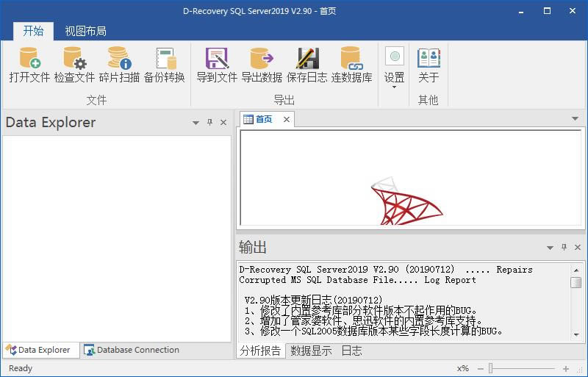The width and height of the screenshot is (588, 377).
Task: Switch to the 开始 ribbon tab
Action: 33,31
